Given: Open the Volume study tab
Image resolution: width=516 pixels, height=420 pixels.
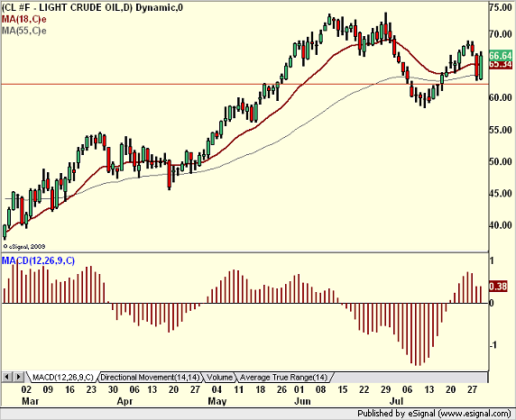Looking at the screenshot, I should click(x=220, y=378).
